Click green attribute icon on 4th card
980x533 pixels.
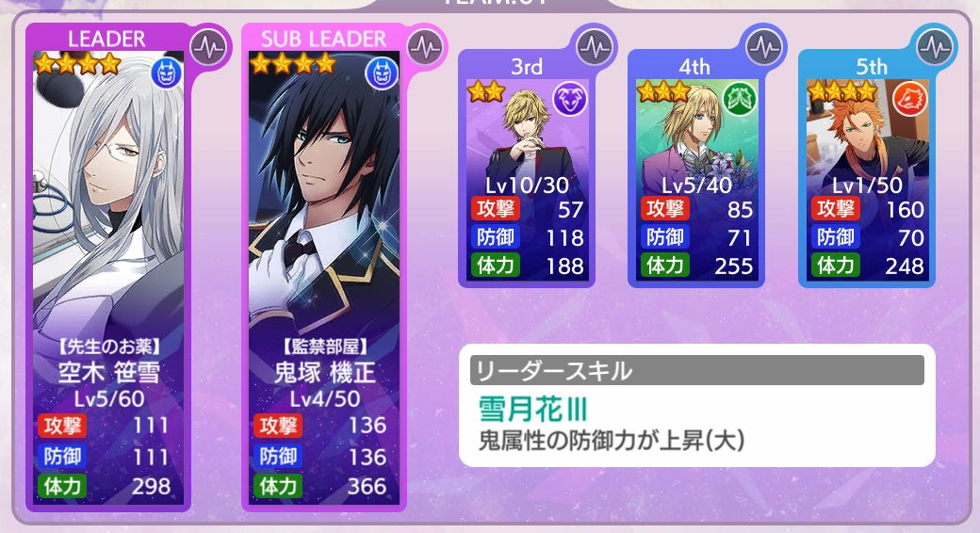point(740,100)
